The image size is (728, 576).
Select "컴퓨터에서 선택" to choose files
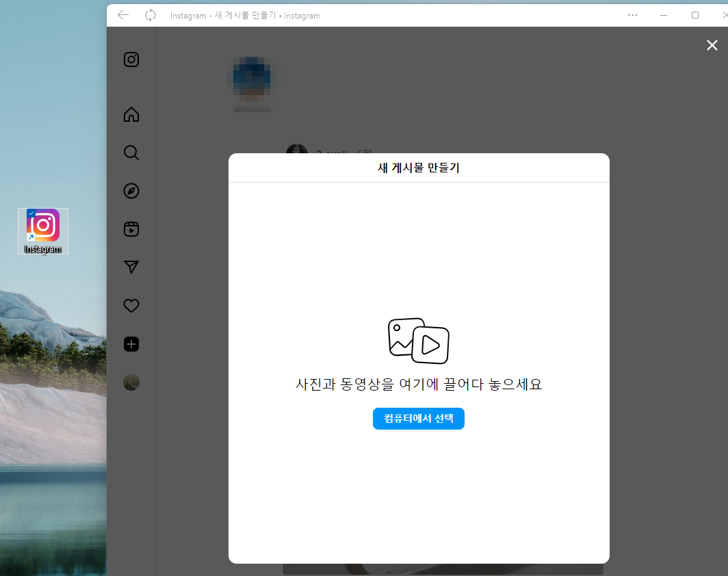pyautogui.click(x=418, y=419)
